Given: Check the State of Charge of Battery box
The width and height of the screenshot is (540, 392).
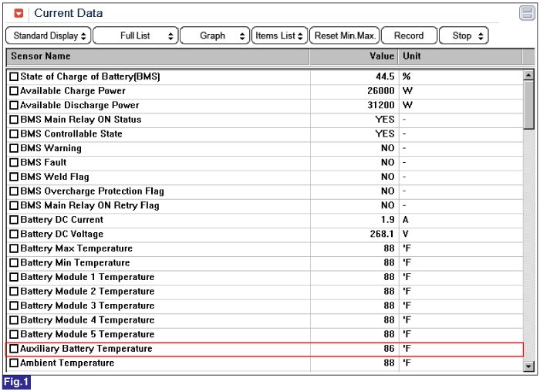Looking at the screenshot, I should (x=14, y=76).
